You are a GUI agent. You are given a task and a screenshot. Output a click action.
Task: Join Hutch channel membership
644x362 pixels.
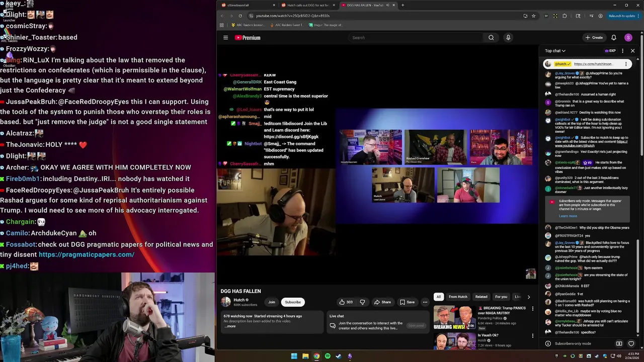(x=272, y=302)
